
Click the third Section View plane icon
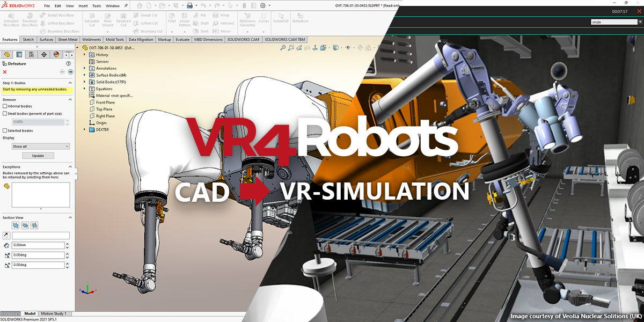(34, 225)
